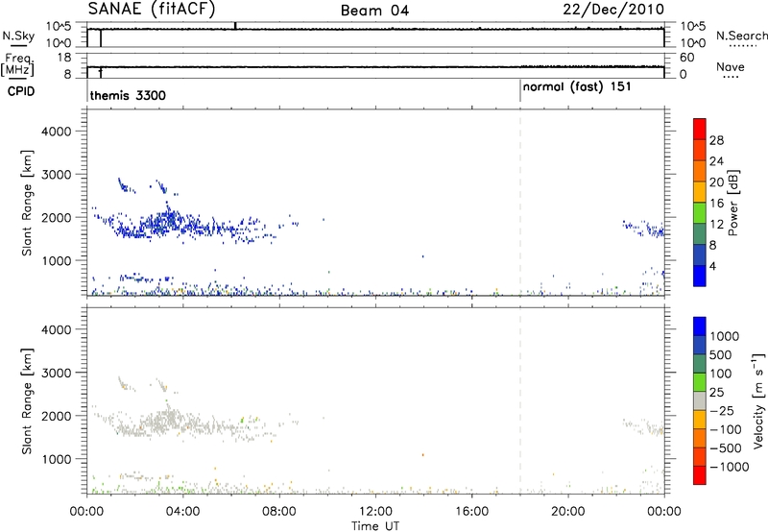Click the dashed 18:00 line in the power panel
Image resolution: width=768 pixels, height=532 pixels.
520,203
